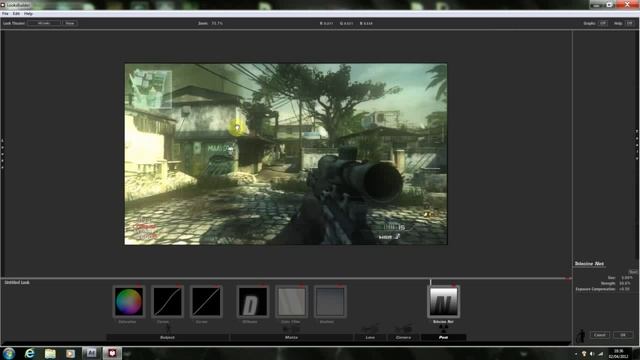640x360 pixels.
Task: Toggle the Color Filter tool power indicator
Action: click(302, 284)
